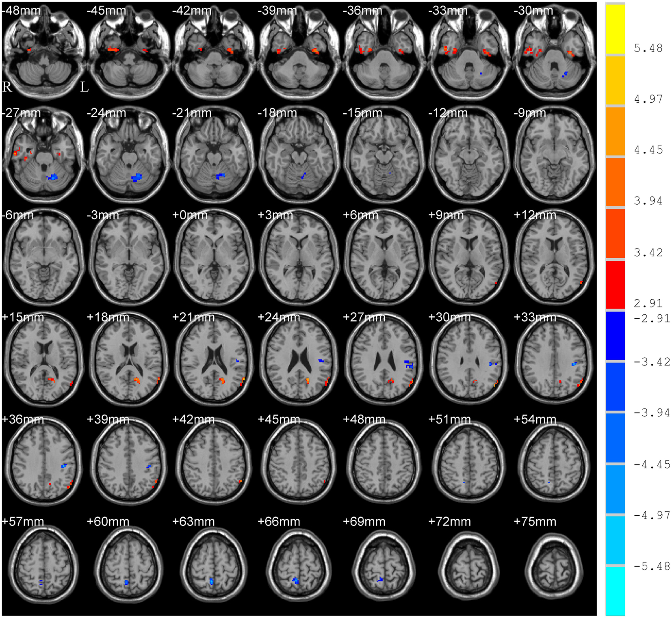Viewport: 672px width, 618px height.
Task: Pick the yellow 5.48 colorbar segment
Action: tap(616, 29)
